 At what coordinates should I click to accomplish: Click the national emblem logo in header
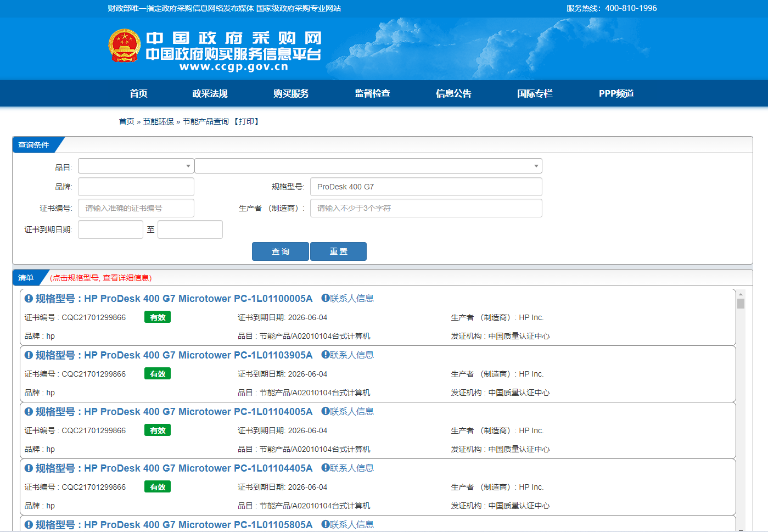[x=125, y=46]
